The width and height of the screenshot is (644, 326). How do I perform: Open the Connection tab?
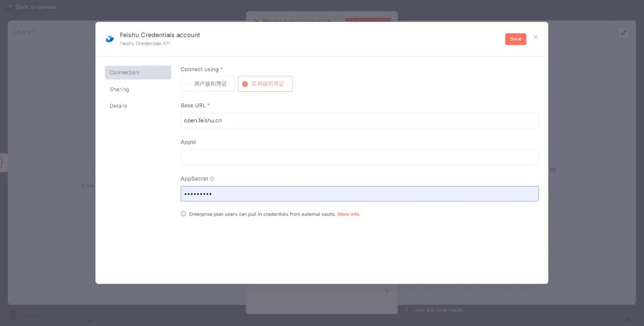point(138,72)
